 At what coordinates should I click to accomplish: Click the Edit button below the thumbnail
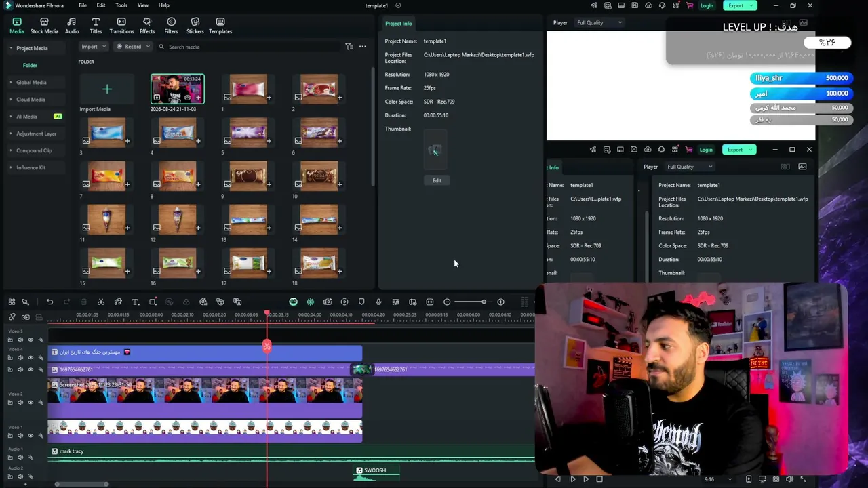coord(437,180)
